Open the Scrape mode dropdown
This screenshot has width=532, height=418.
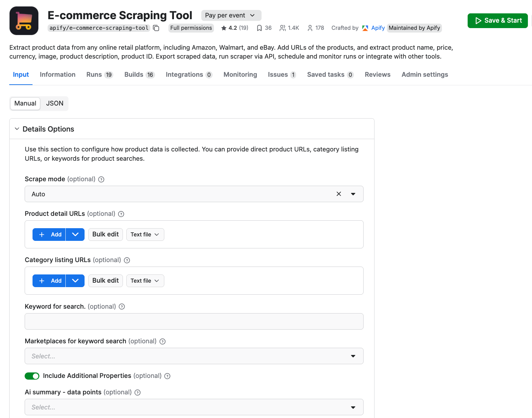[x=353, y=194]
